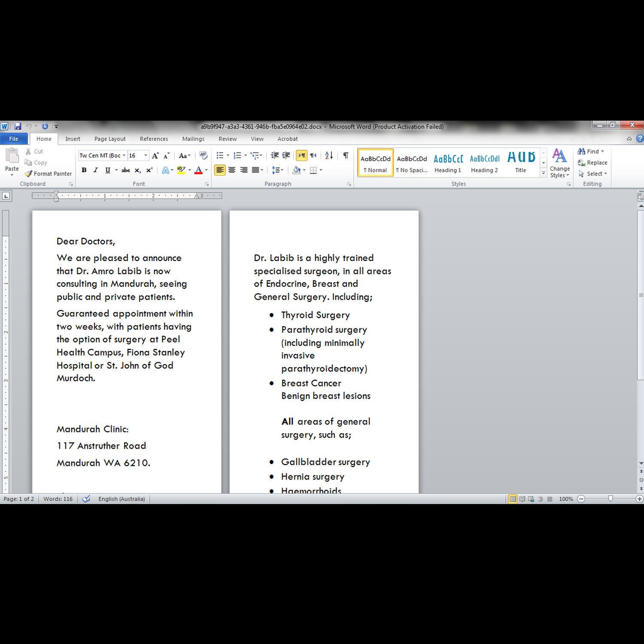Apply the Heading 1 style
Viewport: 644px width, 644px height.
[x=448, y=163]
